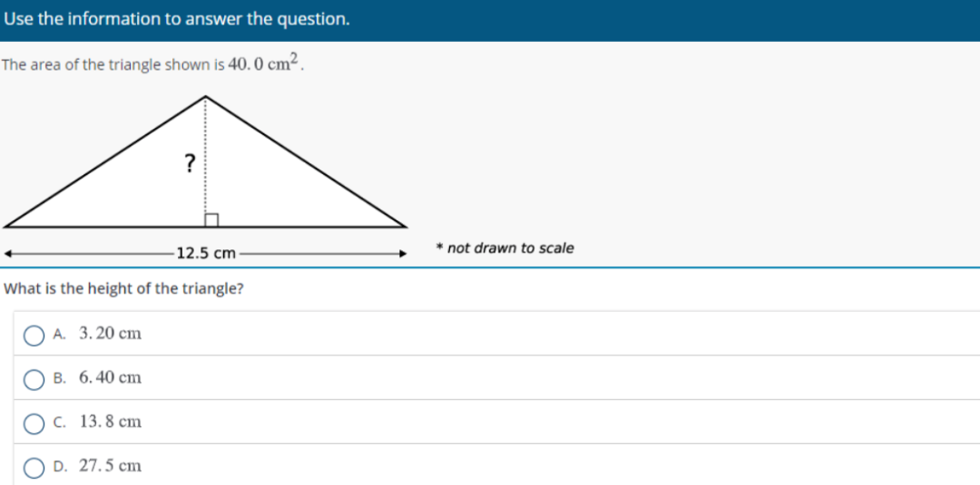Screen dimensions: 980x485
Task: Click the top apex of the triangle
Action: pos(206,97)
